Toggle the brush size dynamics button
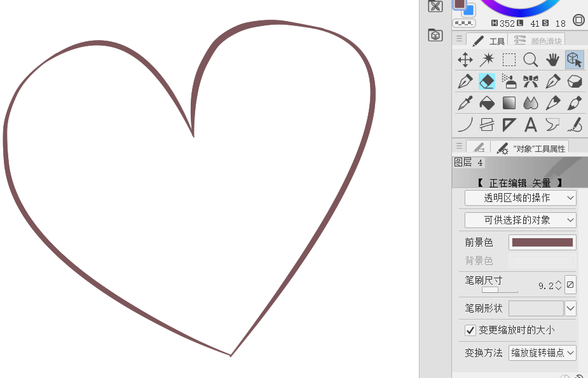 click(x=570, y=285)
